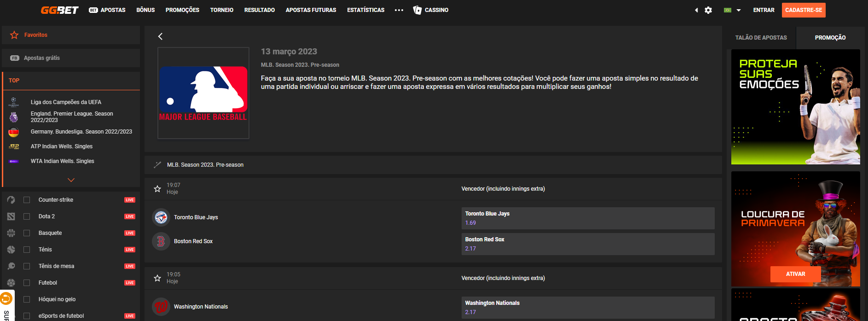Check the Basquete checkbox
This screenshot has width=868, height=321.
(27, 233)
